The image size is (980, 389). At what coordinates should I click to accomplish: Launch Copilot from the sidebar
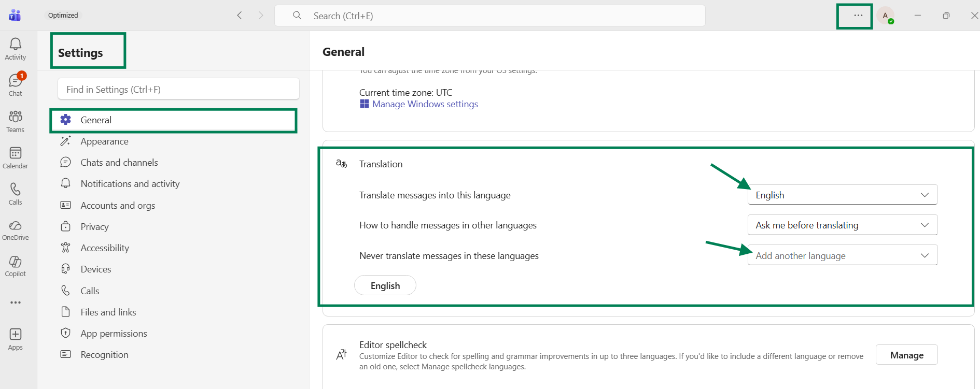click(16, 266)
